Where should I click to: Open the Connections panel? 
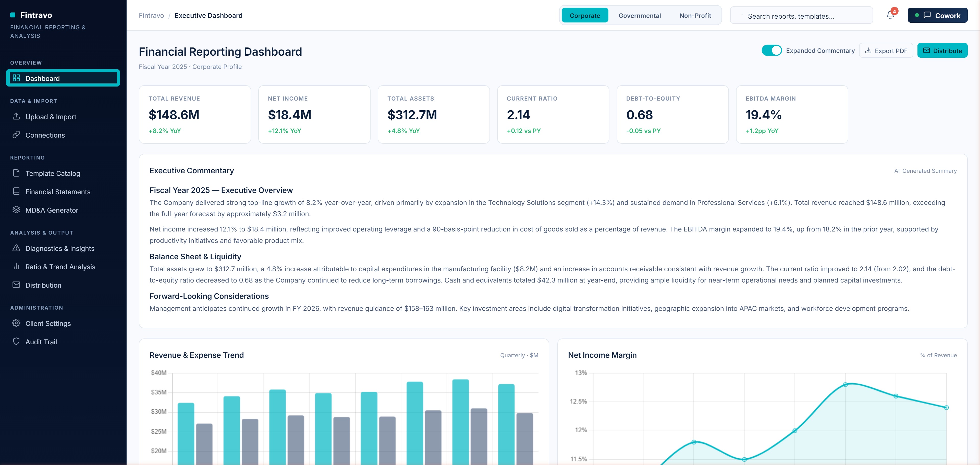click(45, 135)
